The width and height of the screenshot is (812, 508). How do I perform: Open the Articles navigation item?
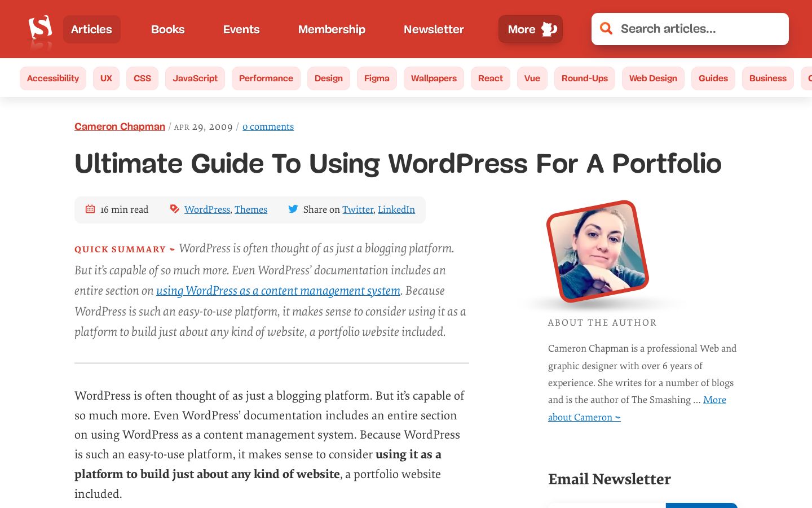pyautogui.click(x=91, y=29)
